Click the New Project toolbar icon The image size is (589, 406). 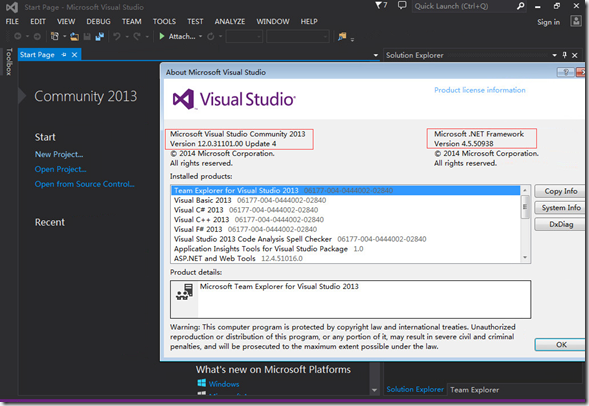(55, 36)
